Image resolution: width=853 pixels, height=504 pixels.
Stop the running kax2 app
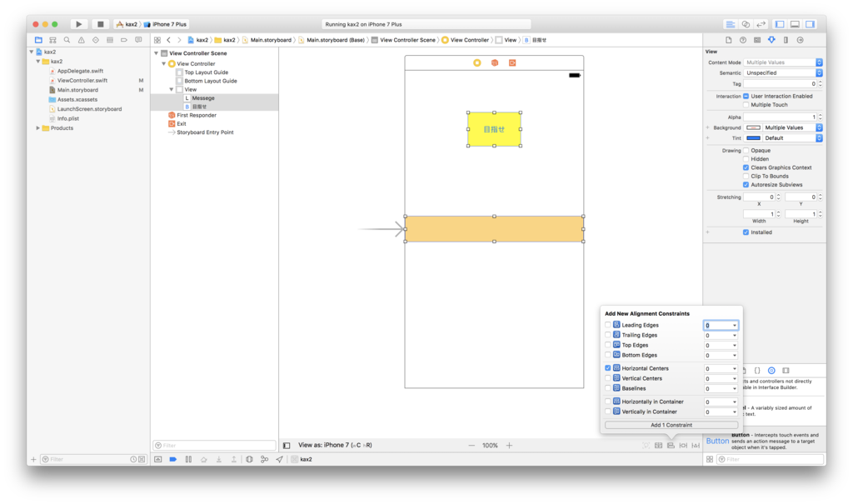tap(100, 24)
